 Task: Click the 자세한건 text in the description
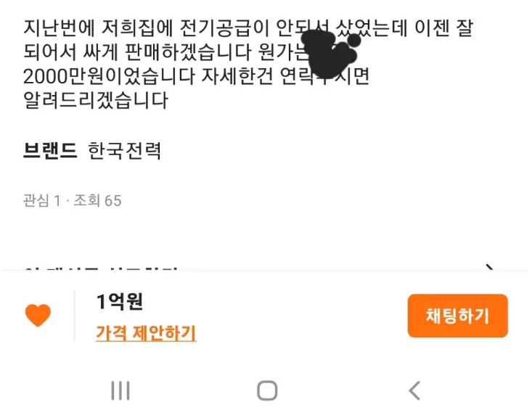point(237,76)
